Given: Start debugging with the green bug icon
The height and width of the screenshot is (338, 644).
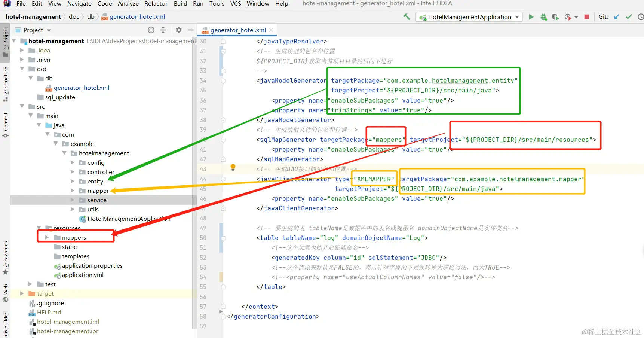Looking at the screenshot, I should [x=543, y=17].
